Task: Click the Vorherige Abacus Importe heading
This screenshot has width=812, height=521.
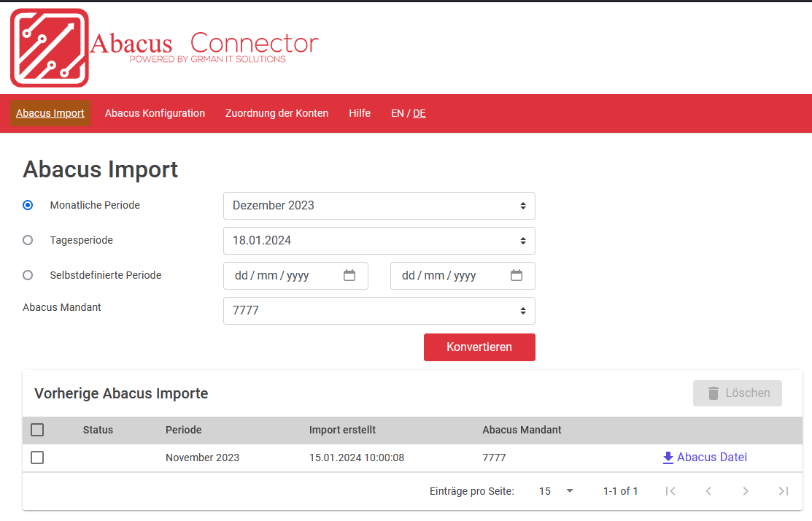Action: click(x=121, y=393)
